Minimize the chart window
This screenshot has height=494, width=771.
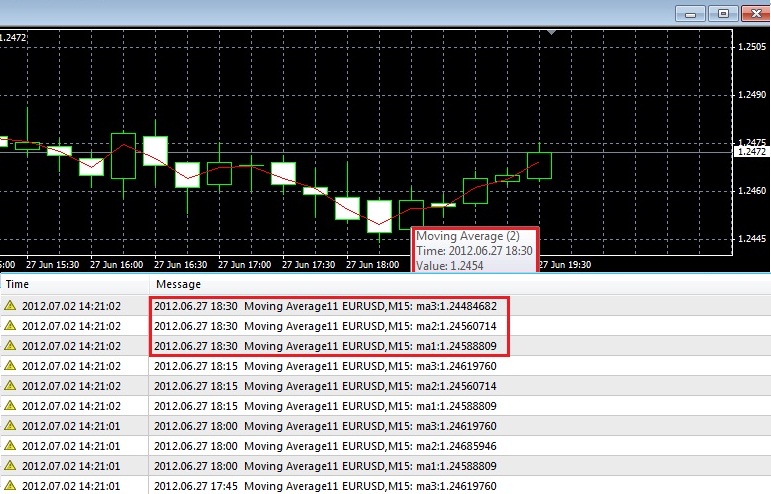[691, 13]
